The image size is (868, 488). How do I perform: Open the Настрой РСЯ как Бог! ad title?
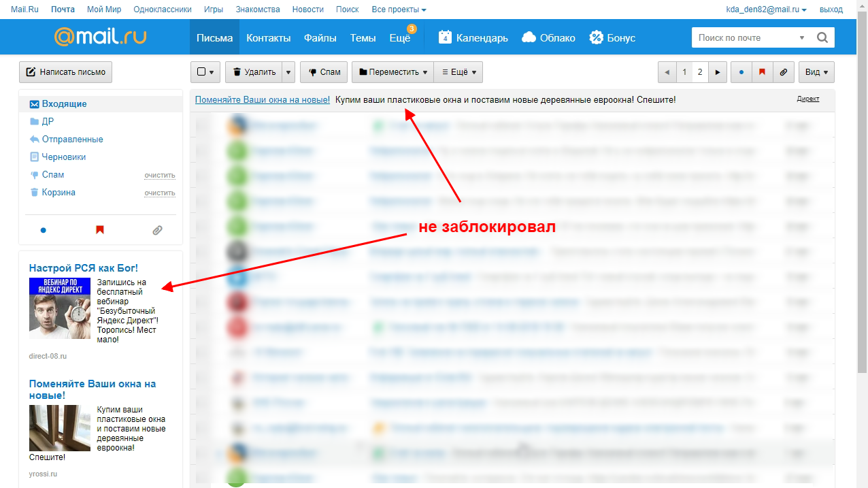[x=84, y=268]
